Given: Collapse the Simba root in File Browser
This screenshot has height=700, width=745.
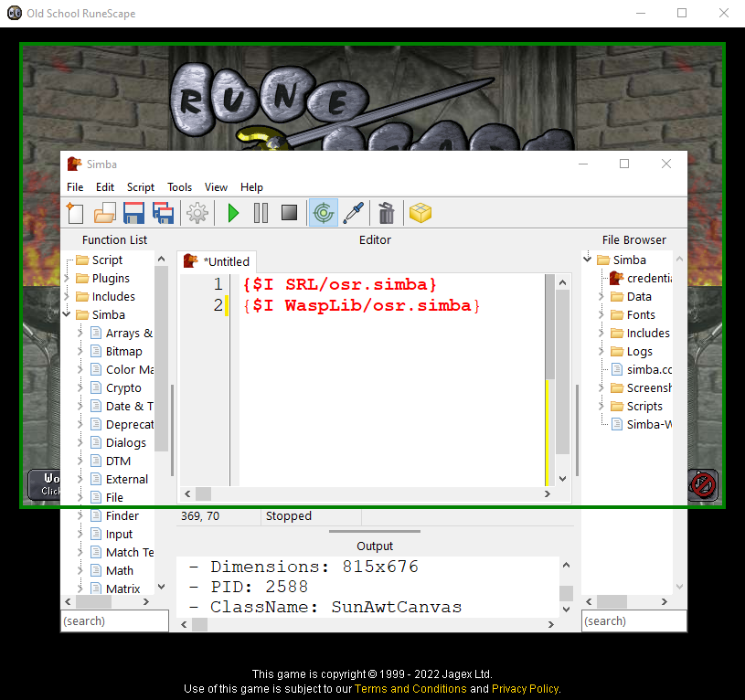Looking at the screenshot, I should [588, 259].
